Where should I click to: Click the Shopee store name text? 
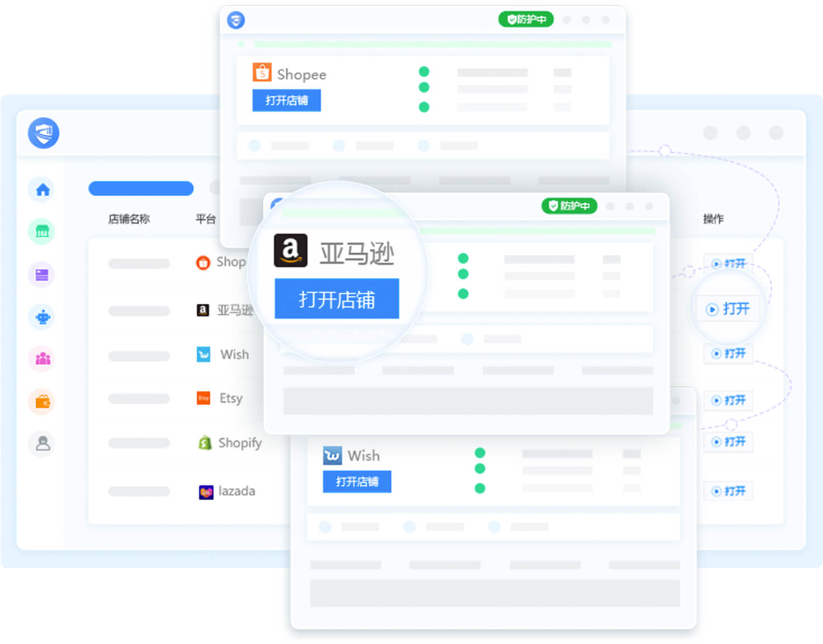point(301,74)
